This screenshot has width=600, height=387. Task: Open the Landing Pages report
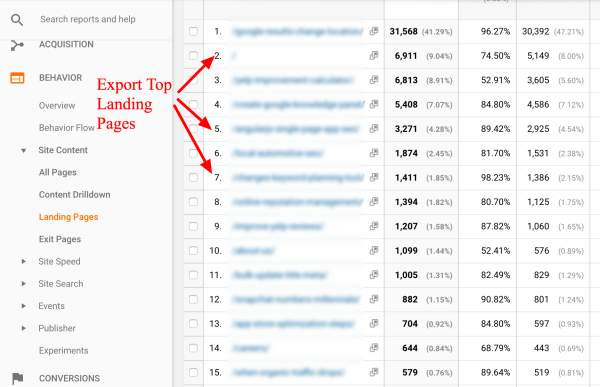coord(68,217)
